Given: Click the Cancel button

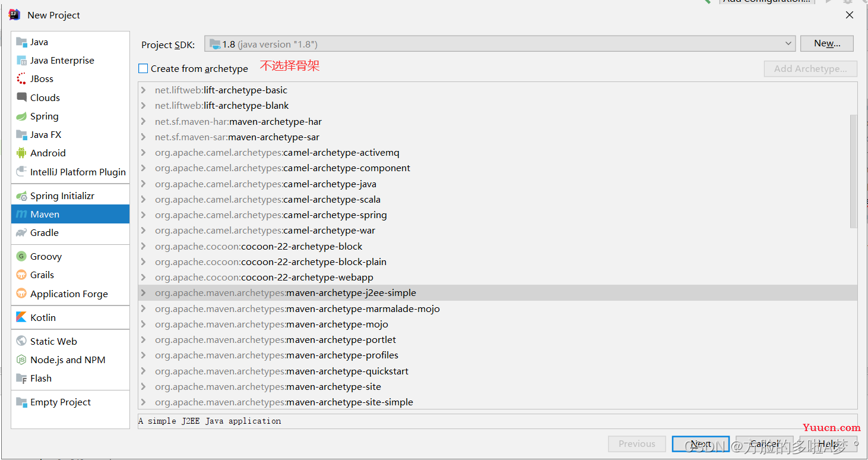Looking at the screenshot, I should (765, 444).
